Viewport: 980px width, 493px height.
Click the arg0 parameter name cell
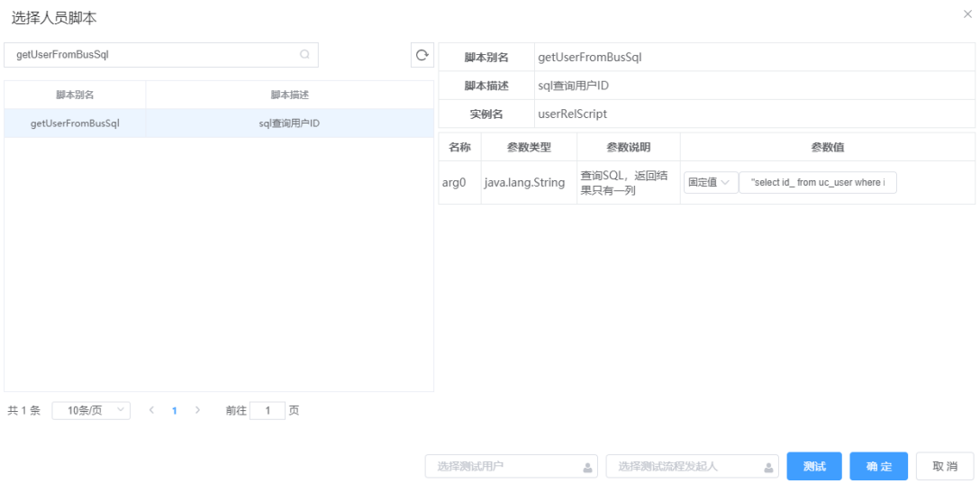pyautogui.click(x=460, y=183)
